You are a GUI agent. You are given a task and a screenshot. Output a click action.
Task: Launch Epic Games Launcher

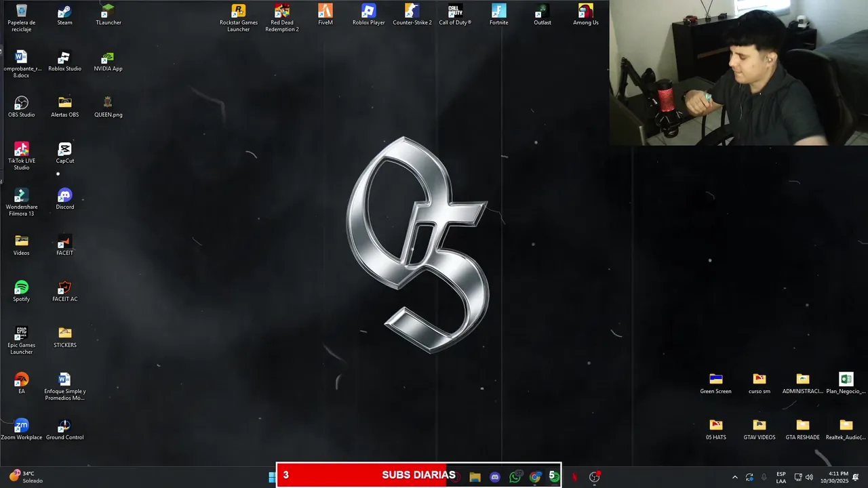click(x=21, y=341)
